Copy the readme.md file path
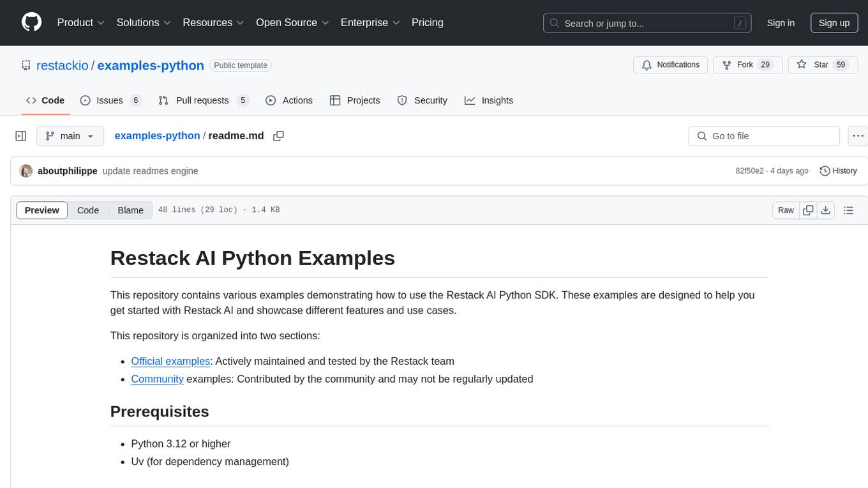 [x=278, y=136]
